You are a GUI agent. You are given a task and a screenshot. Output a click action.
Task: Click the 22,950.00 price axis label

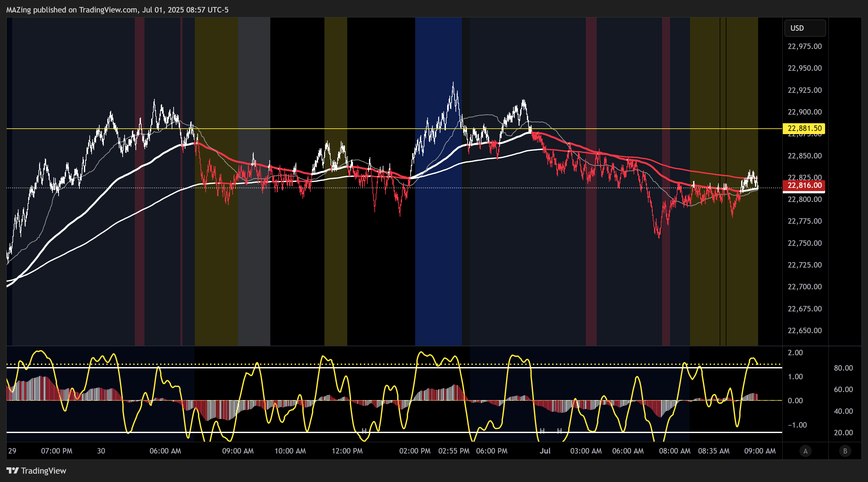click(x=805, y=68)
